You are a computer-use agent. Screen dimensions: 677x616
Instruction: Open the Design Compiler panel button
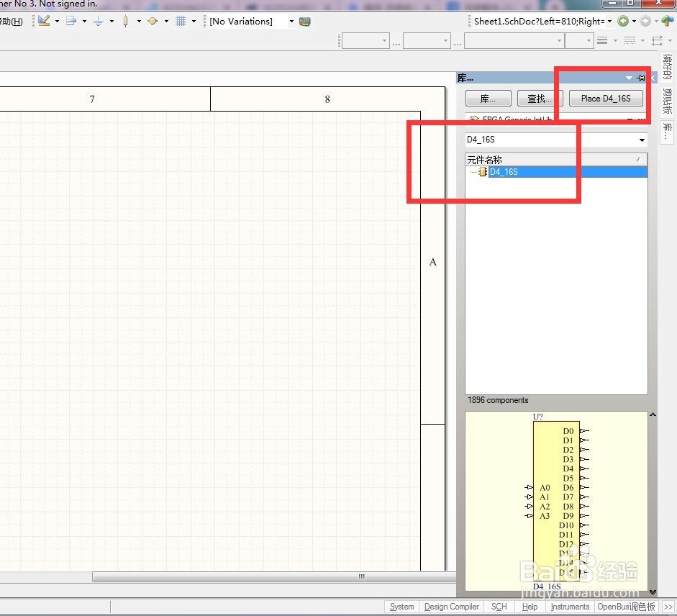point(452,607)
